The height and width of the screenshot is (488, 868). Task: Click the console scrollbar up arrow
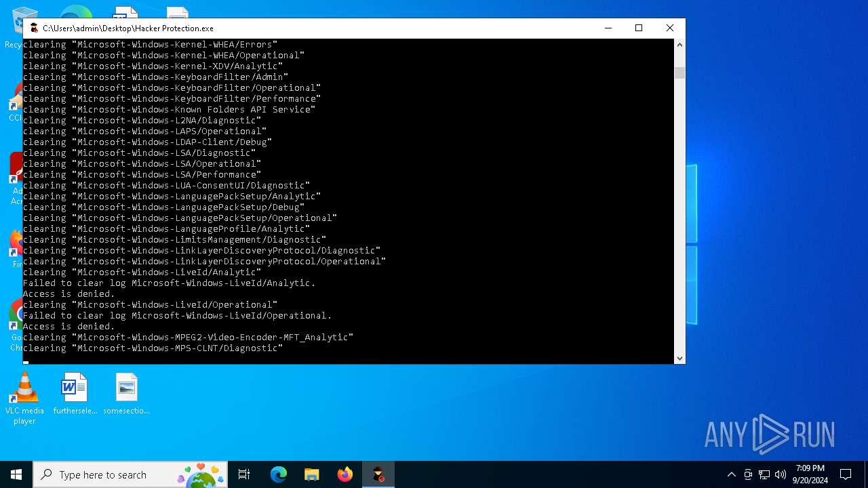679,45
